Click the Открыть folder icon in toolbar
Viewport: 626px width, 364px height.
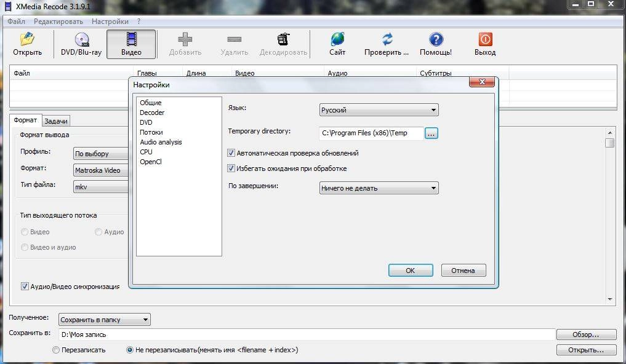[27, 39]
